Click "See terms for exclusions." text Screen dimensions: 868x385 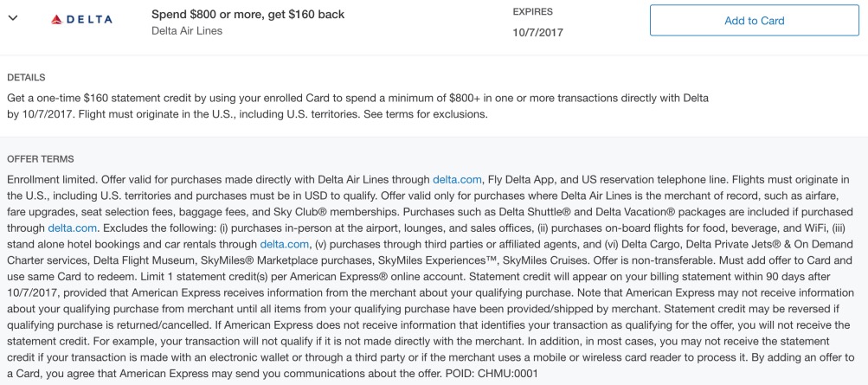click(434, 114)
